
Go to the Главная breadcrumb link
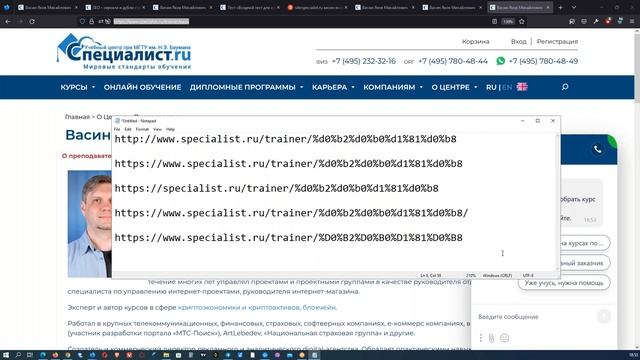[77, 117]
